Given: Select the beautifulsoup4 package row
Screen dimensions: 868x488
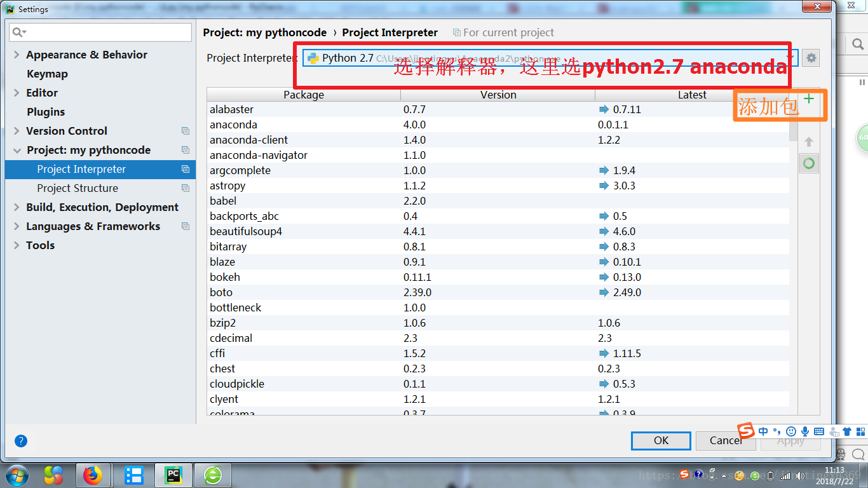Looking at the screenshot, I should tap(498, 231).
